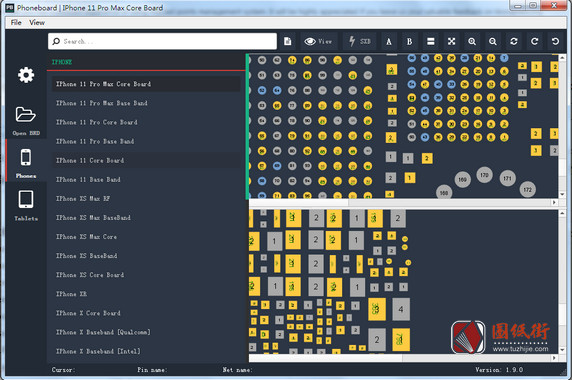Rotate board counterclockwise
The height and width of the screenshot is (380, 572).
(x=555, y=42)
